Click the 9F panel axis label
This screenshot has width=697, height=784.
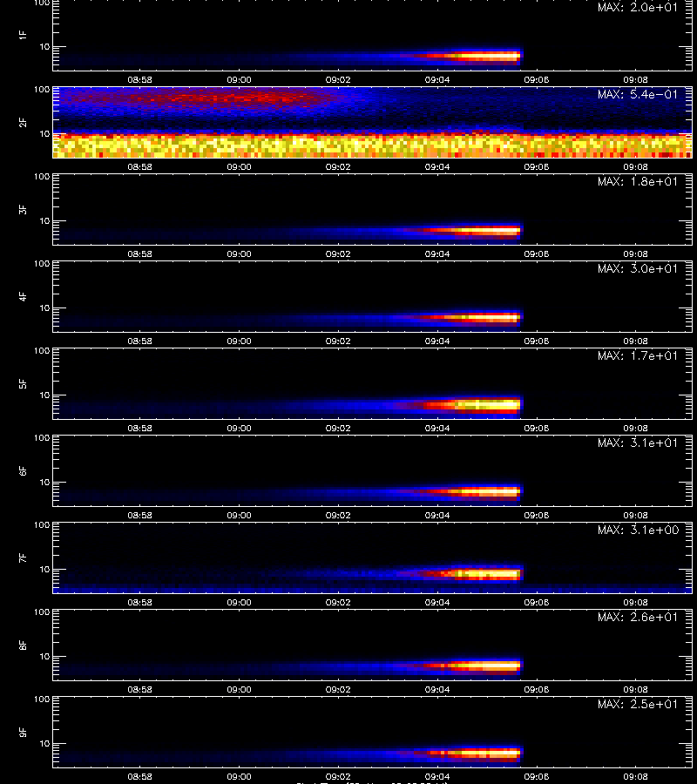pyautogui.click(x=23, y=732)
